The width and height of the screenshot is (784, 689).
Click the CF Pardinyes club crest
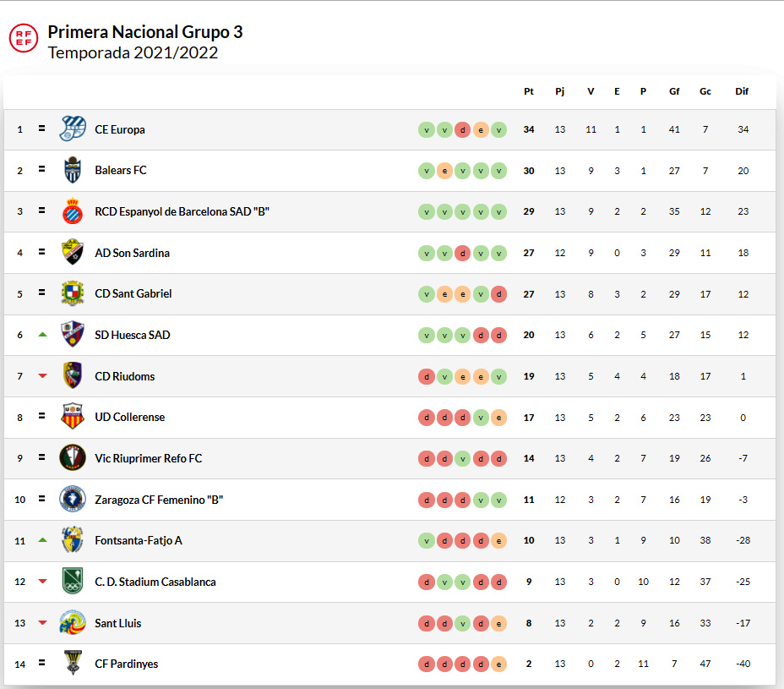click(x=73, y=664)
